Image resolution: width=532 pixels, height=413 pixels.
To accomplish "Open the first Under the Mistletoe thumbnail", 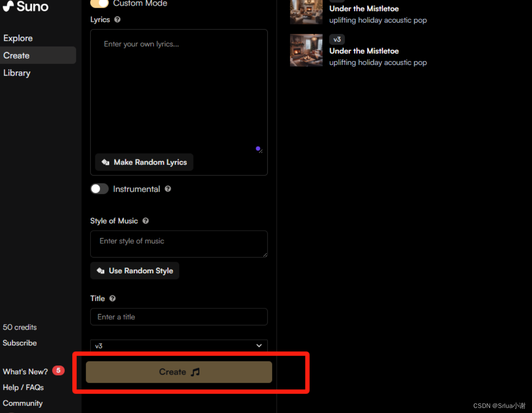I will pos(306,12).
